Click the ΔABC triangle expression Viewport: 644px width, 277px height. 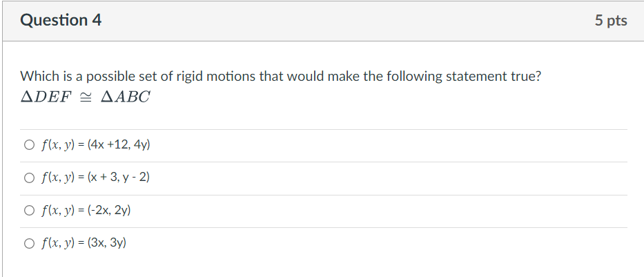tap(125, 97)
